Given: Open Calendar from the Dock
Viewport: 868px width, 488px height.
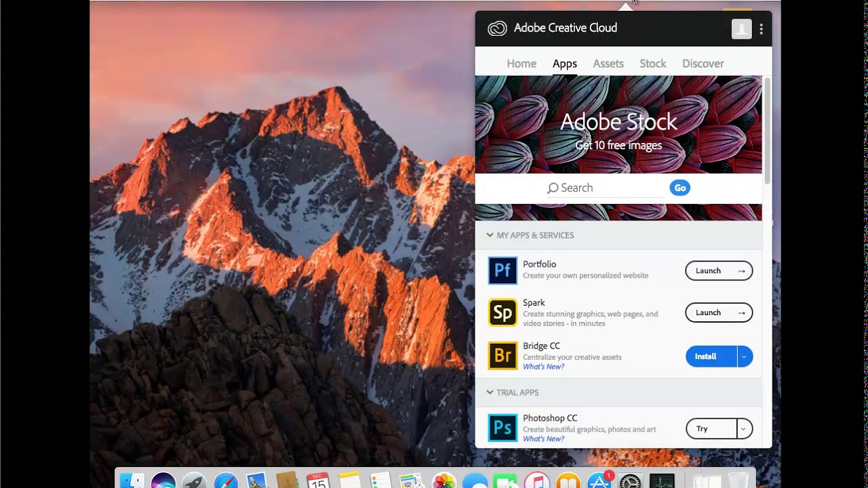Looking at the screenshot, I should 318,480.
